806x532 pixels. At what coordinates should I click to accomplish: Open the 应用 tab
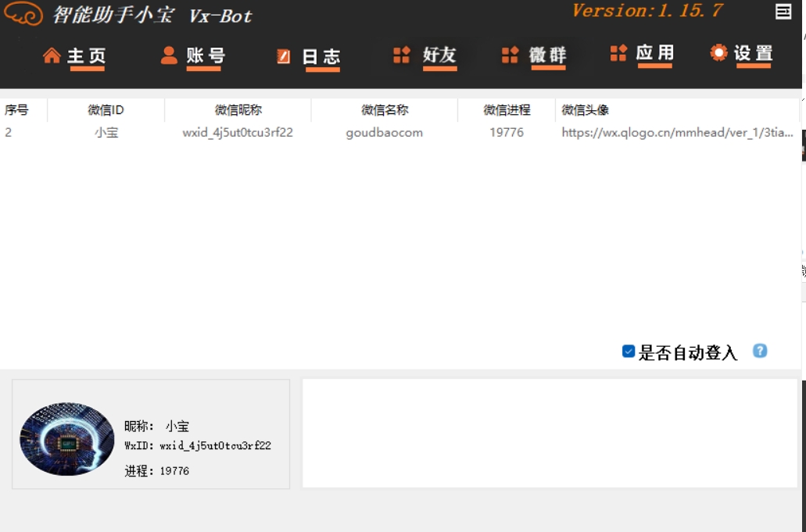655,54
